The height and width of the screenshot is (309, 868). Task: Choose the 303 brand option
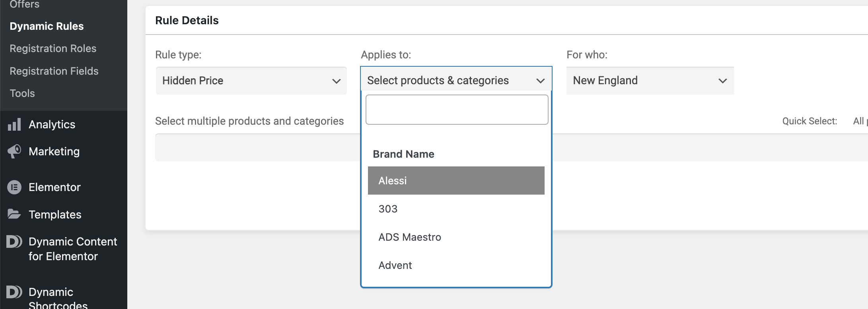(456, 209)
